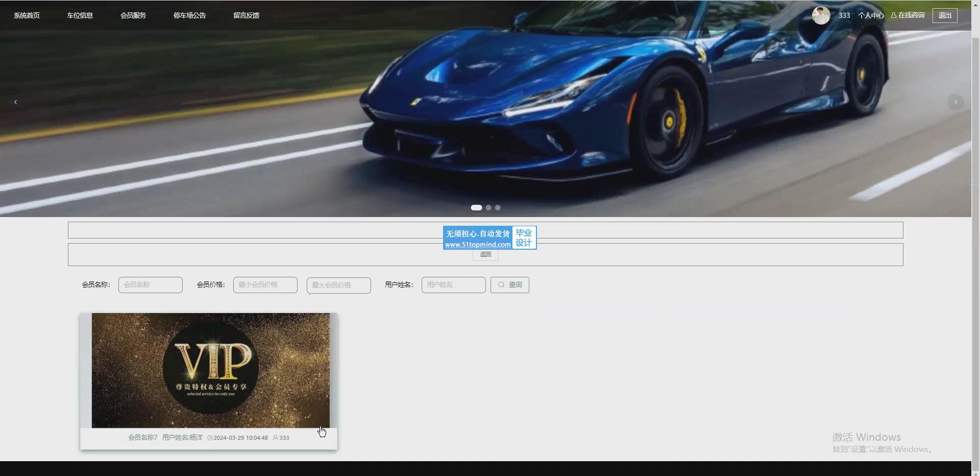Select the second carousel indicator dot

488,208
